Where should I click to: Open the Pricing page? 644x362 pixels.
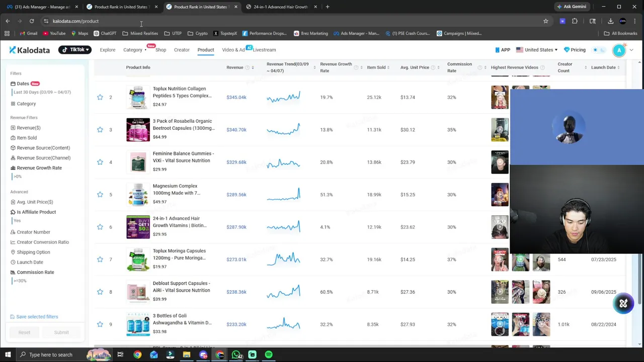[x=575, y=50]
